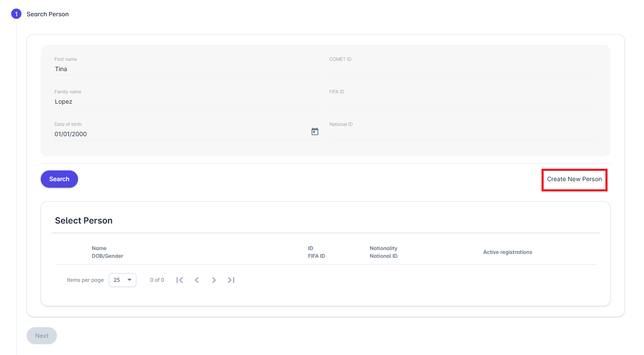The image size is (644, 355).
Task: Focus the FIFA ID search input
Action: click(x=462, y=102)
